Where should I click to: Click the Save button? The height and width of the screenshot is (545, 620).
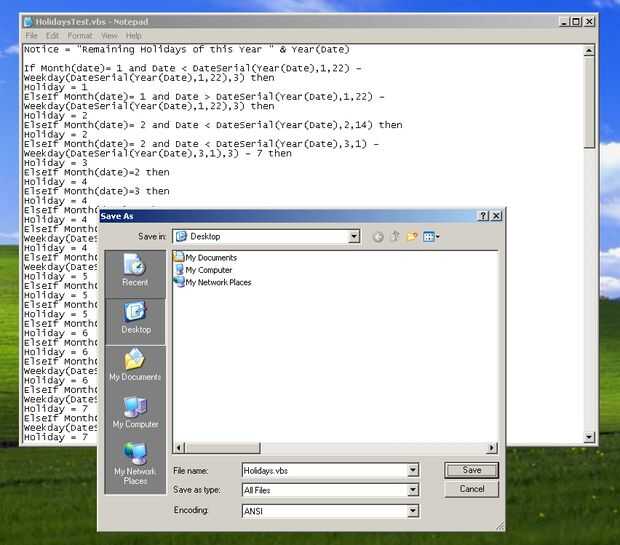[471, 470]
